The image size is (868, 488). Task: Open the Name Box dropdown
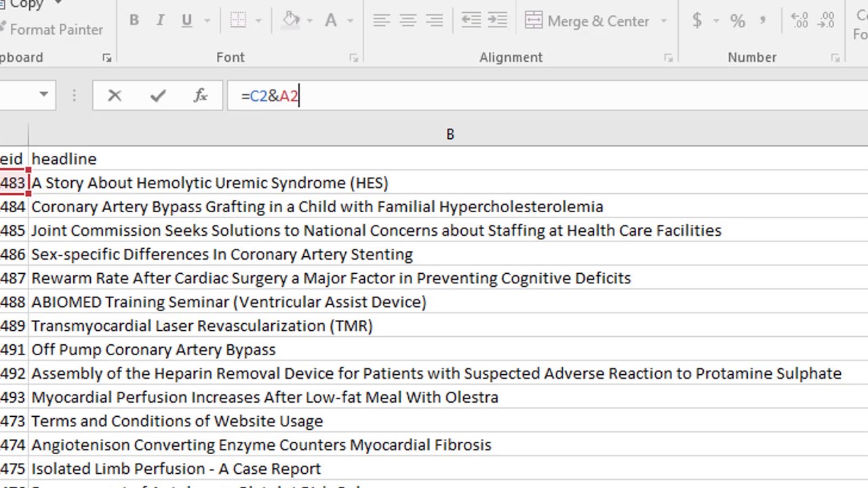click(x=43, y=95)
